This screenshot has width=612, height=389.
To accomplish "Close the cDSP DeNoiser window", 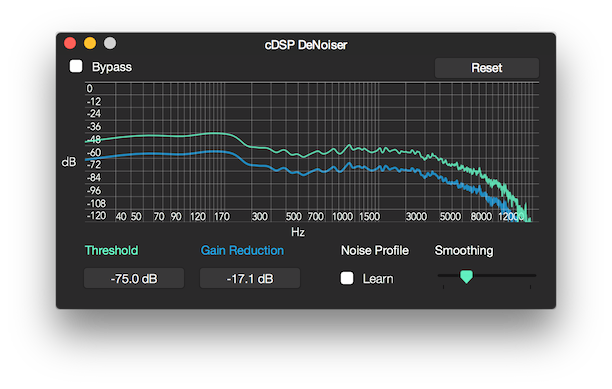I will tap(70, 43).
